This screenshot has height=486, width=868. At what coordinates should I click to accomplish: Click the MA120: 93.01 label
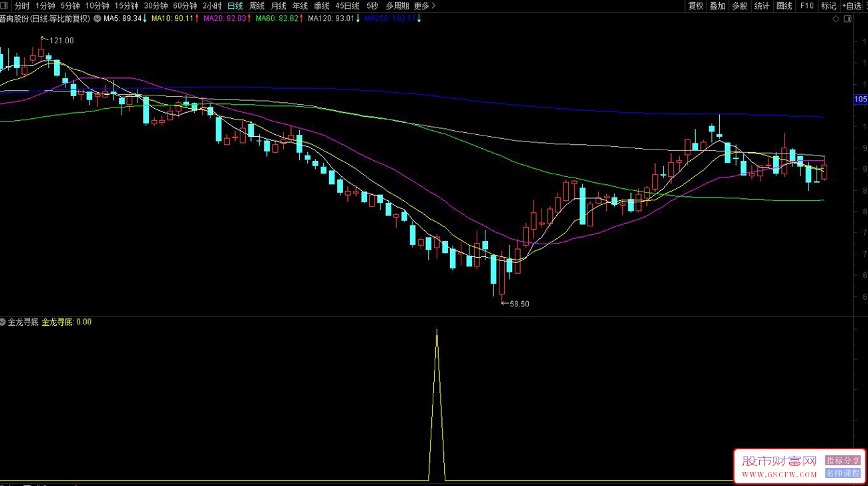point(331,19)
